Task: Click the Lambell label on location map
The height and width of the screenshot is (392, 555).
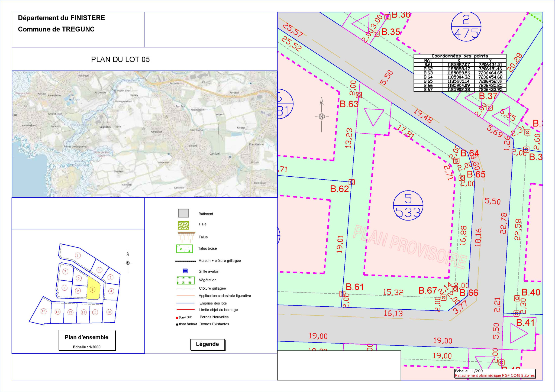Action: [x=215, y=154]
